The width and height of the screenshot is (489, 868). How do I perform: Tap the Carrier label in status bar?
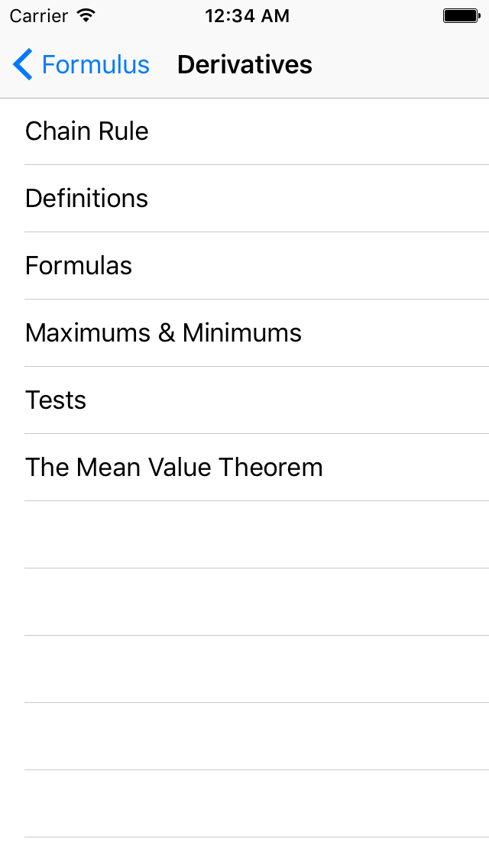tap(38, 15)
